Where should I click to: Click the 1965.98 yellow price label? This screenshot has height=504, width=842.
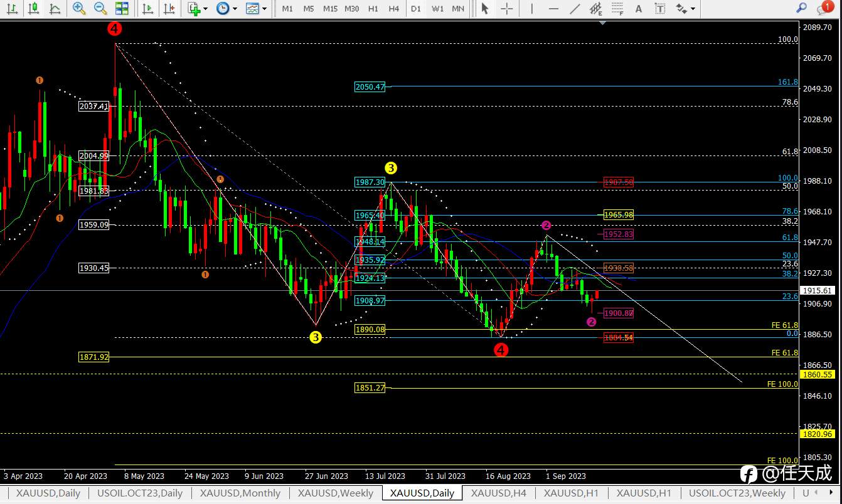click(619, 214)
